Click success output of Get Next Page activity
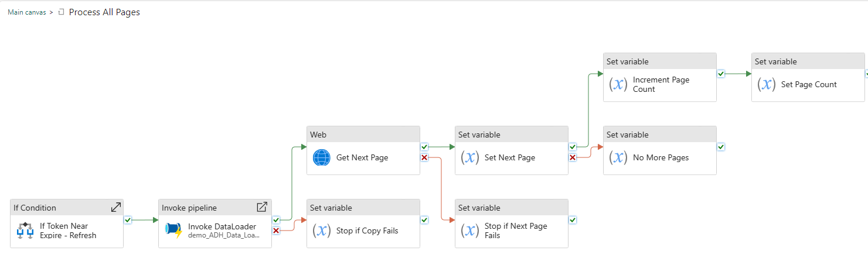Image resolution: width=868 pixels, height=258 pixels. 424,147
